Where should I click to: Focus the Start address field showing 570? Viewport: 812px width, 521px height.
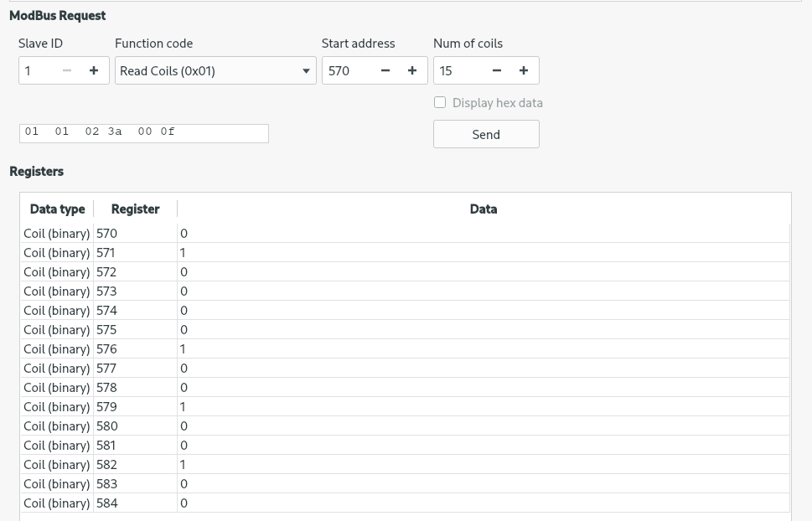point(347,71)
